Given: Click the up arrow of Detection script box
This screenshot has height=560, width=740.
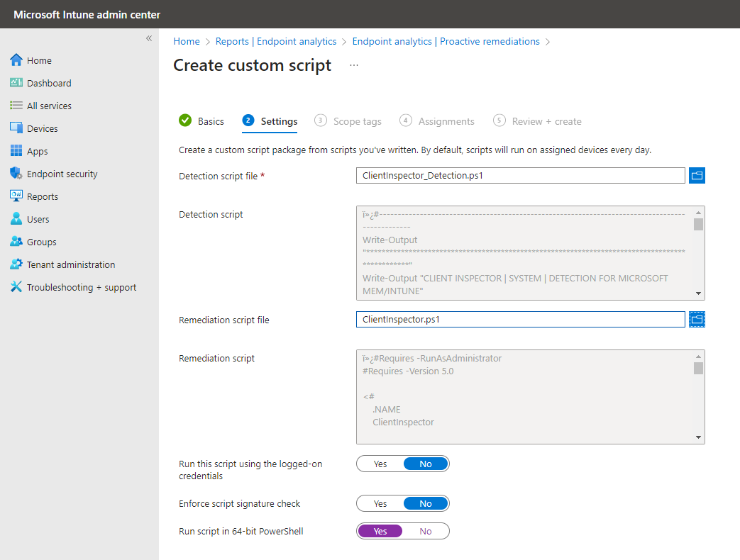Looking at the screenshot, I should coord(698,213).
